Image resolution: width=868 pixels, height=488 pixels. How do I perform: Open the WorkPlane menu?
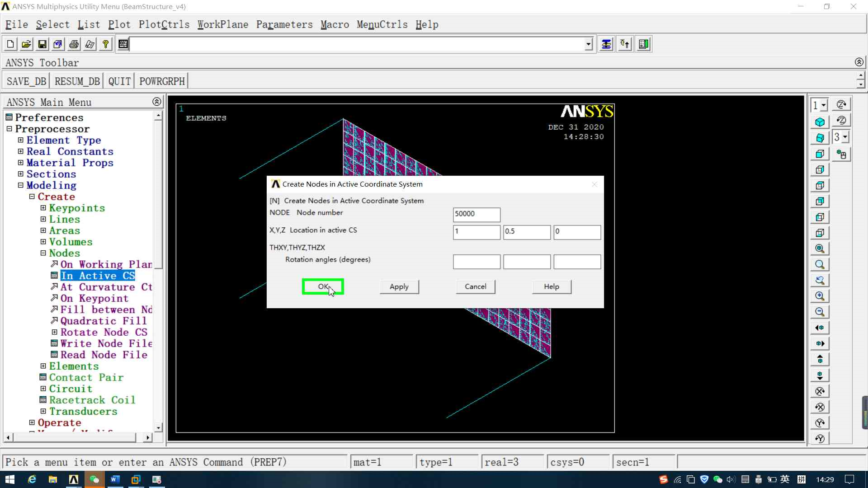point(222,24)
